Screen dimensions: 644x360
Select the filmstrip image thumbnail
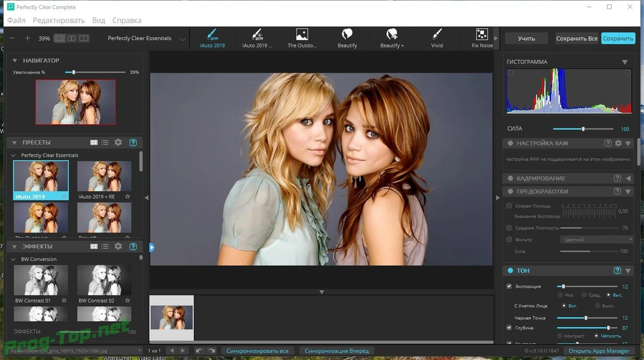coord(172,317)
